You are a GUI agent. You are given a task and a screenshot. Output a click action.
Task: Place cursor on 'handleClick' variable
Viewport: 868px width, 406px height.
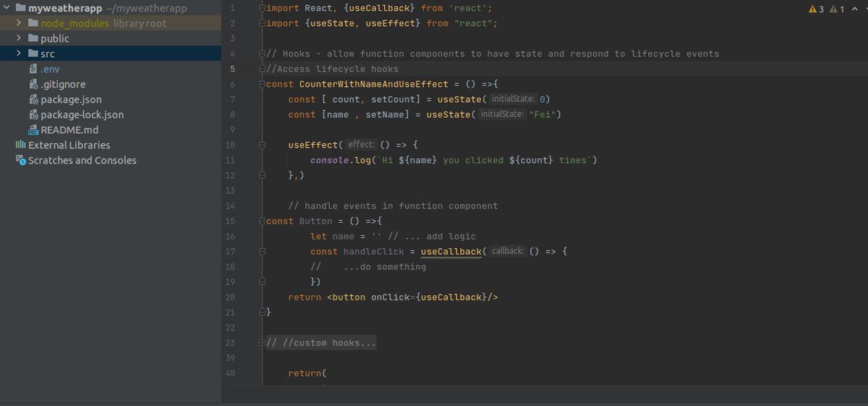pos(374,251)
